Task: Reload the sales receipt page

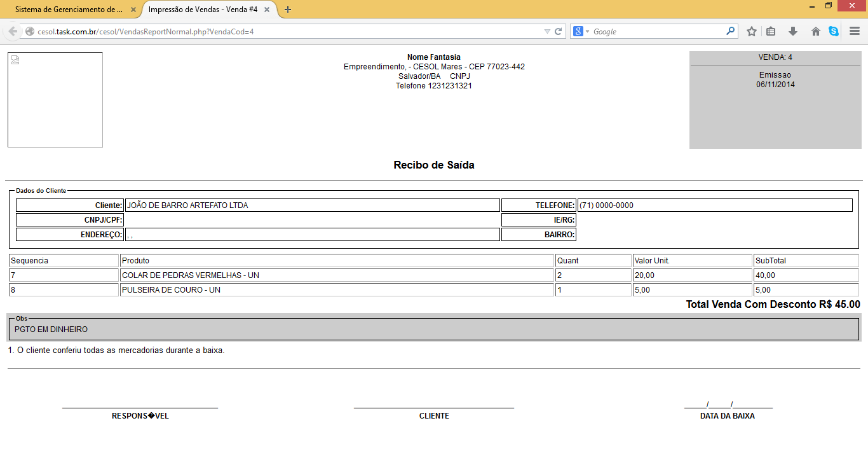Action: [559, 31]
